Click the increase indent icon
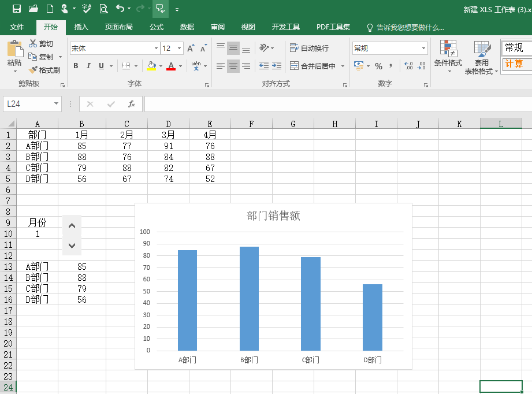The width and height of the screenshot is (532, 394). [x=277, y=66]
